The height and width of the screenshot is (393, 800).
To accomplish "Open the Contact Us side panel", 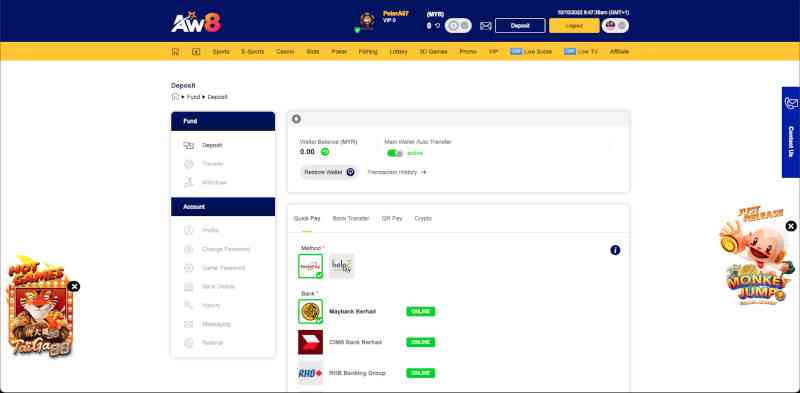I will point(791,132).
